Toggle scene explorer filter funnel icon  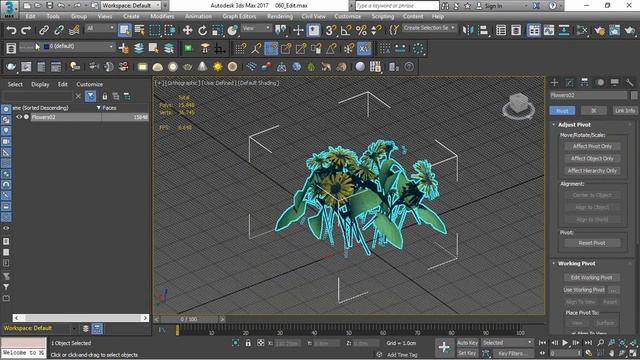(91, 96)
